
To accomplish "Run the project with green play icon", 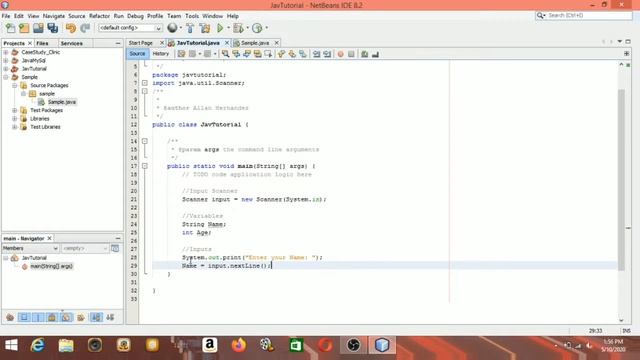I will pyautogui.click(x=220, y=28).
